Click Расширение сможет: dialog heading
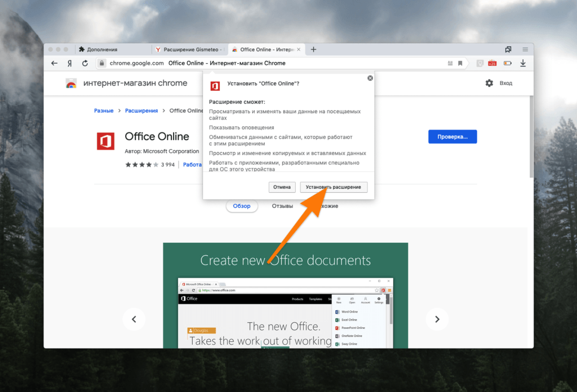The height and width of the screenshot is (392, 577). (x=237, y=102)
